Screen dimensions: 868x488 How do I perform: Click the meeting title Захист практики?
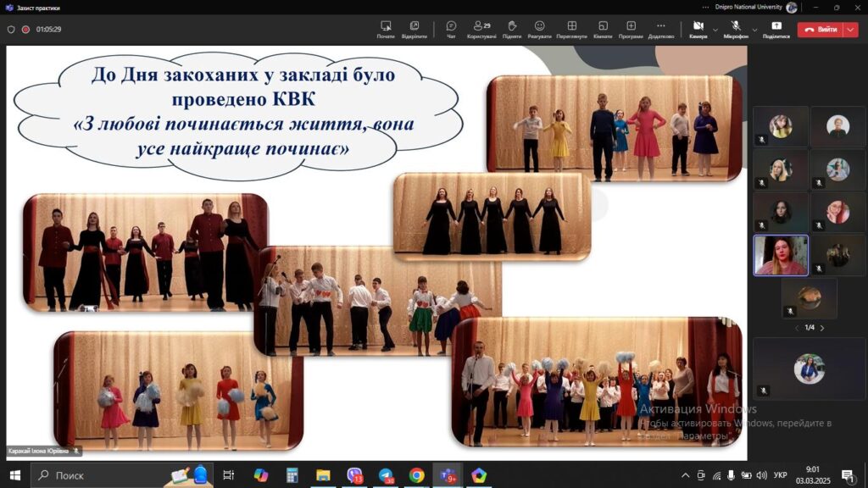coord(38,8)
